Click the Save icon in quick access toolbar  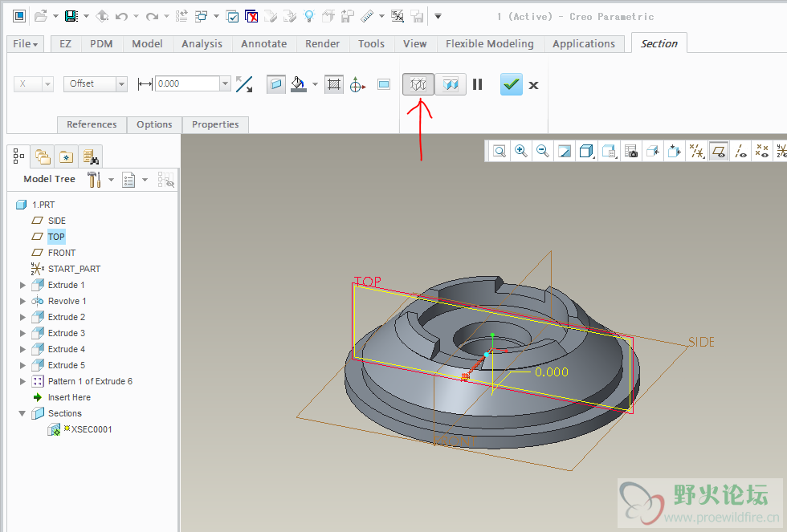coord(71,16)
